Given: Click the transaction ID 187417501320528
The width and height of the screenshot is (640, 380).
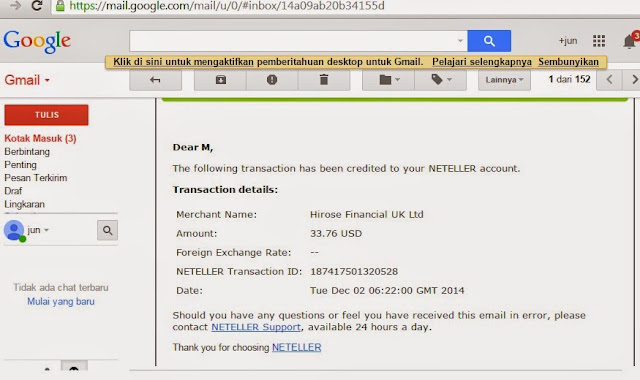Looking at the screenshot, I should click(354, 271).
